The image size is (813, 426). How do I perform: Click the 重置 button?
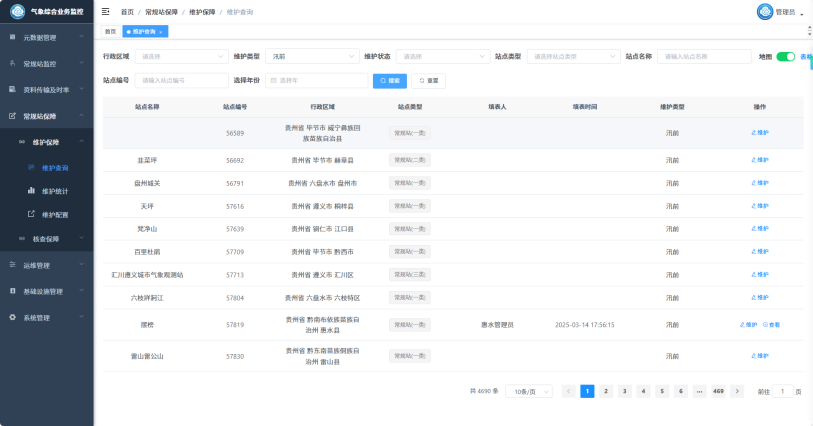(428, 80)
